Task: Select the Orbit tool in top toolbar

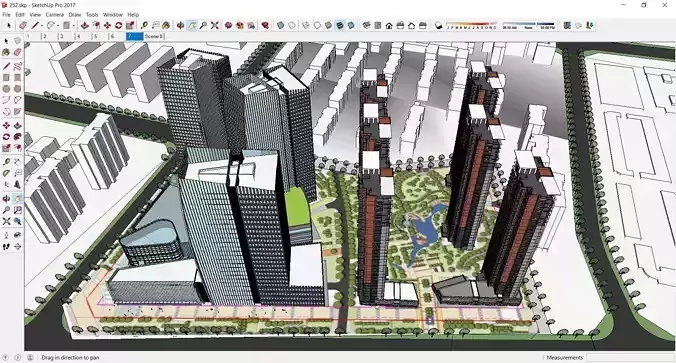Action: click(180, 25)
